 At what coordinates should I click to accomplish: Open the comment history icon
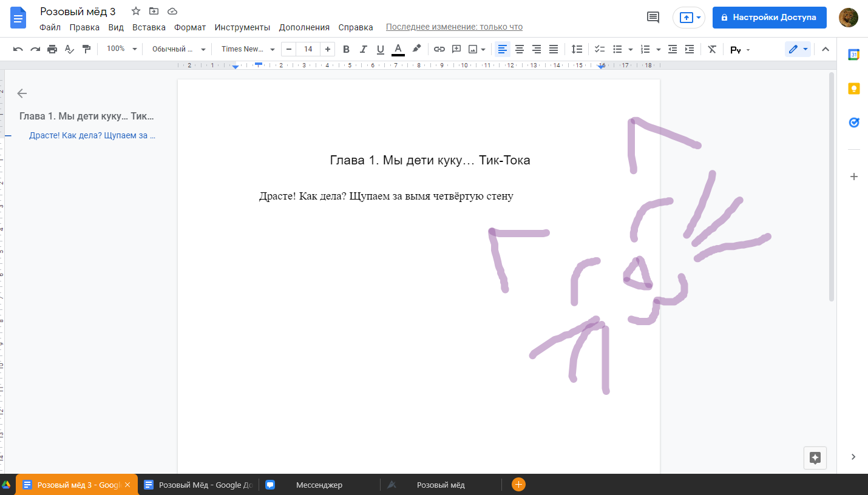coord(653,18)
